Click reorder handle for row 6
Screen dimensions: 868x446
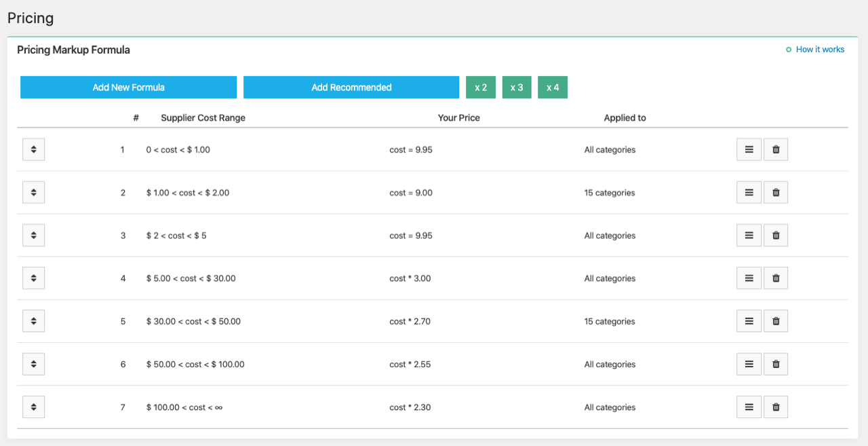click(x=33, y=365)
